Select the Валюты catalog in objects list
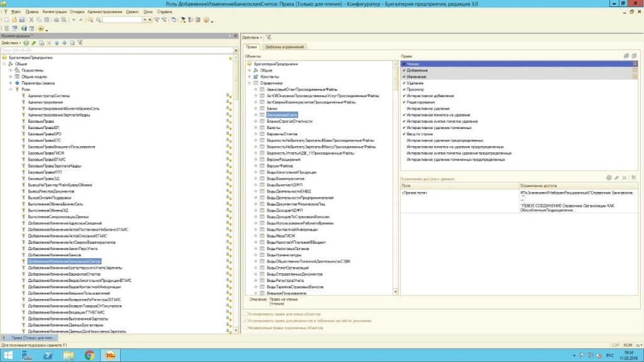644x362 pixels. point(274,127)
